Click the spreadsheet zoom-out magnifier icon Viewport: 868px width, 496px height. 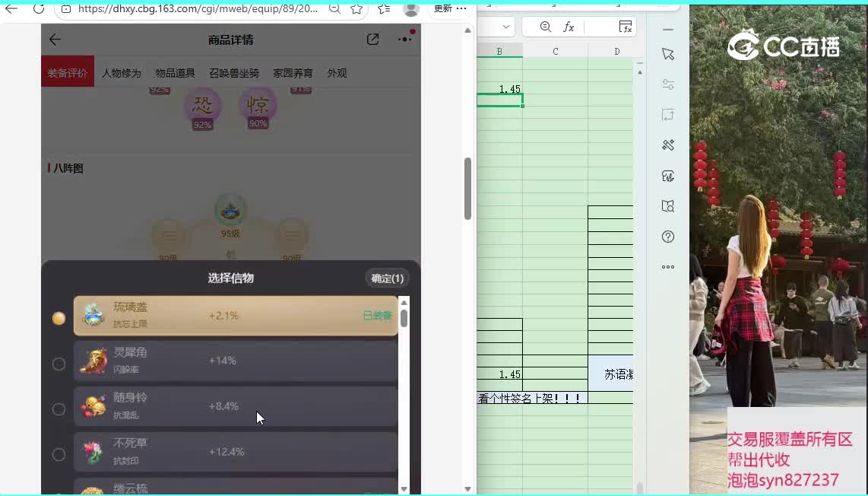coord(545,27)
